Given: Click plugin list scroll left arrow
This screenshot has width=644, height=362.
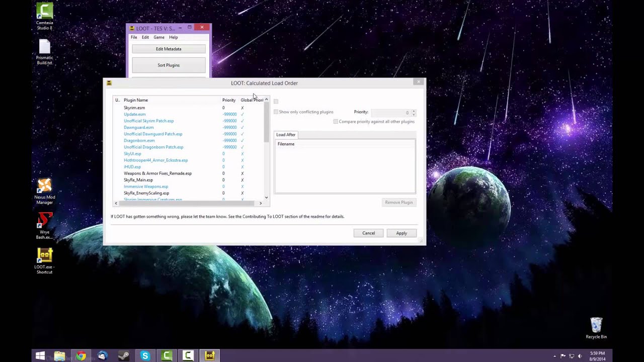Looking at the screenshot, I should tap(116, 203).
